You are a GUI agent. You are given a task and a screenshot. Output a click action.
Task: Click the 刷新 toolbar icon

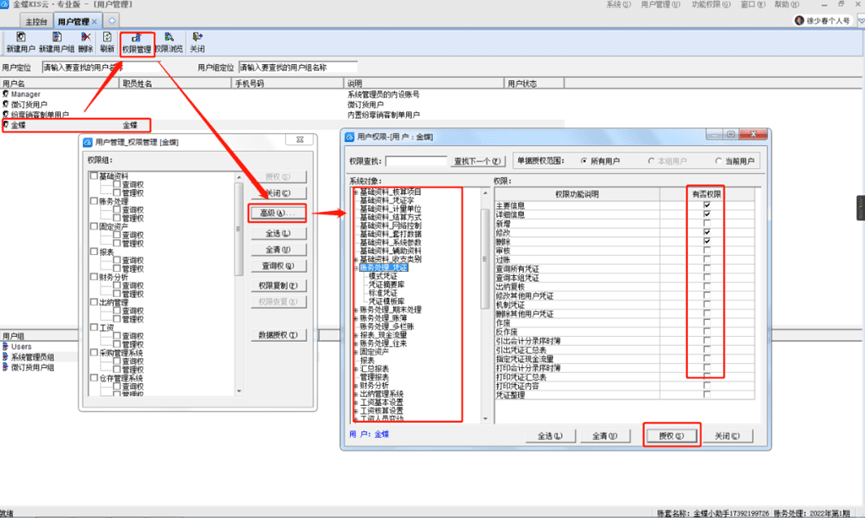[x=107, y=42]
